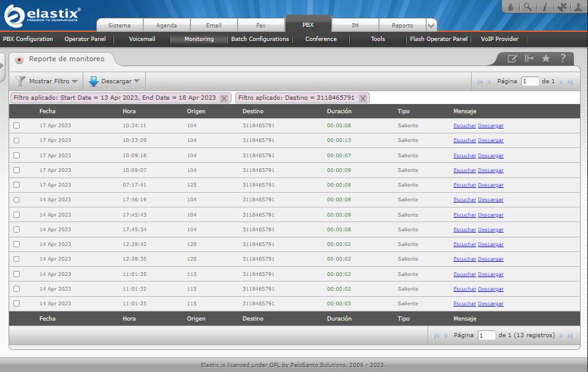The image size is (588, 372).
Task: Remove the date range filter with its X
Action: tap(224, 98)
